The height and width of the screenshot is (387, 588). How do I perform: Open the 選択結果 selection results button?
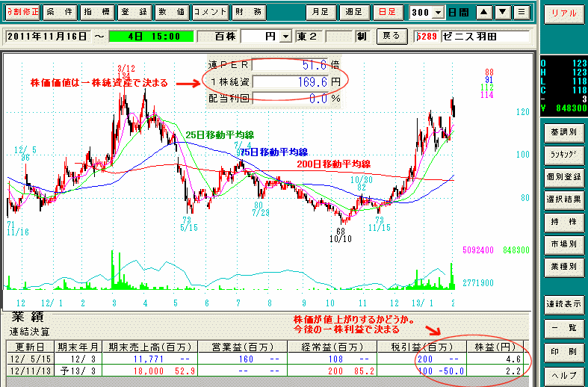point(563,199)
